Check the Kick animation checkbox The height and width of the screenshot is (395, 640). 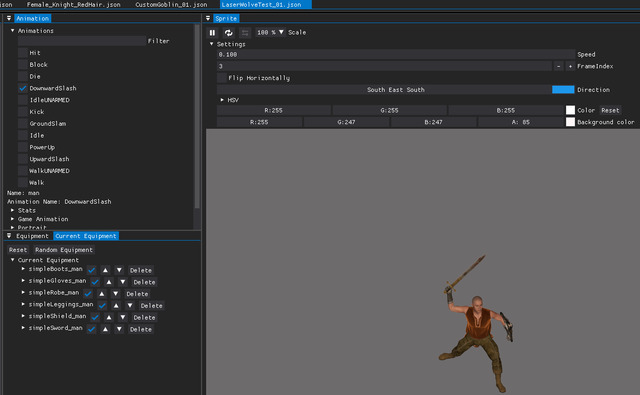23,112
